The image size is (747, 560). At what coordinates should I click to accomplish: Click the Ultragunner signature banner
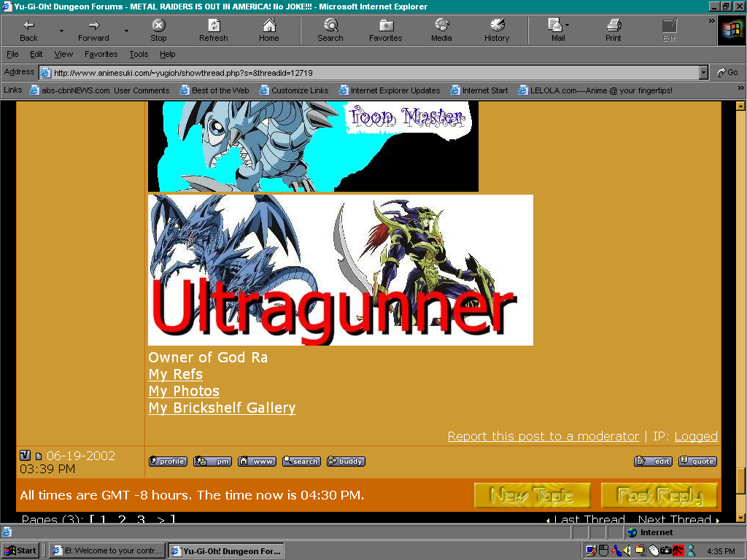341,270
